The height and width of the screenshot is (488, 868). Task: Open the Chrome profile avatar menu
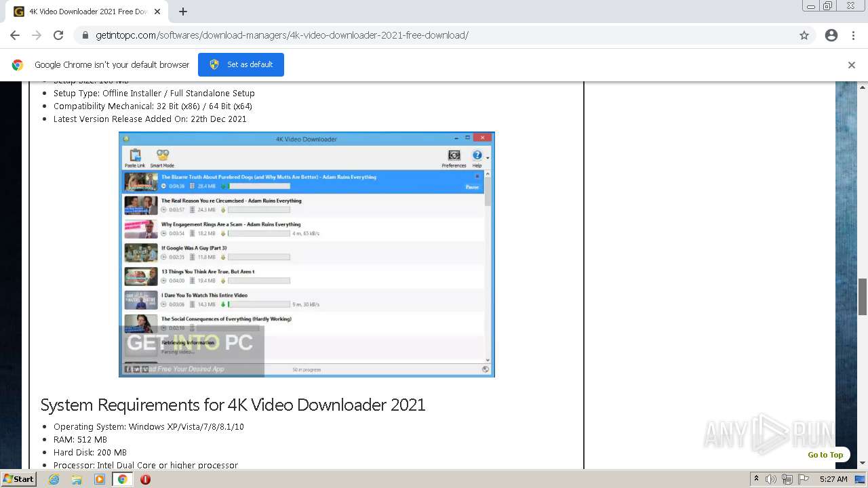click(x=831, y=35)
